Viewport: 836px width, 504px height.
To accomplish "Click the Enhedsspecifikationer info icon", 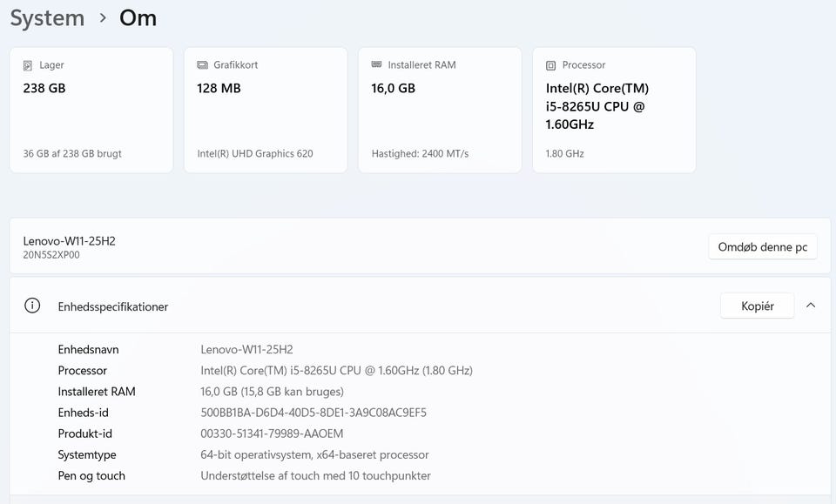I will (x=32, y=306).
